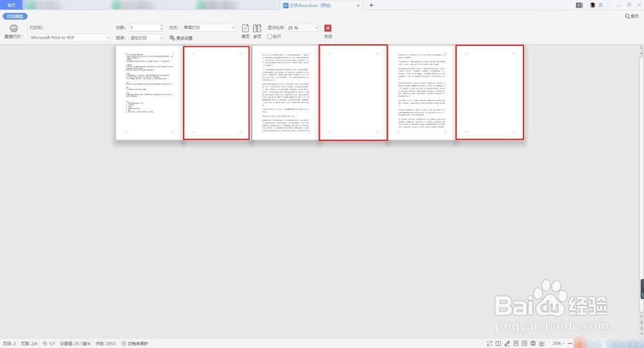Click the 页码: 2 status entry
The height and width of the screenshot is (348, 644).
click(x=9, y=343)
